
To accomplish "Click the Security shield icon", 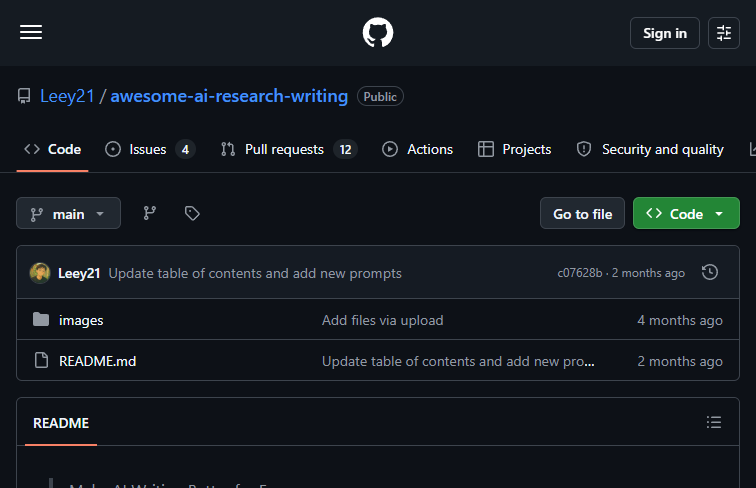I will [584, 149].
